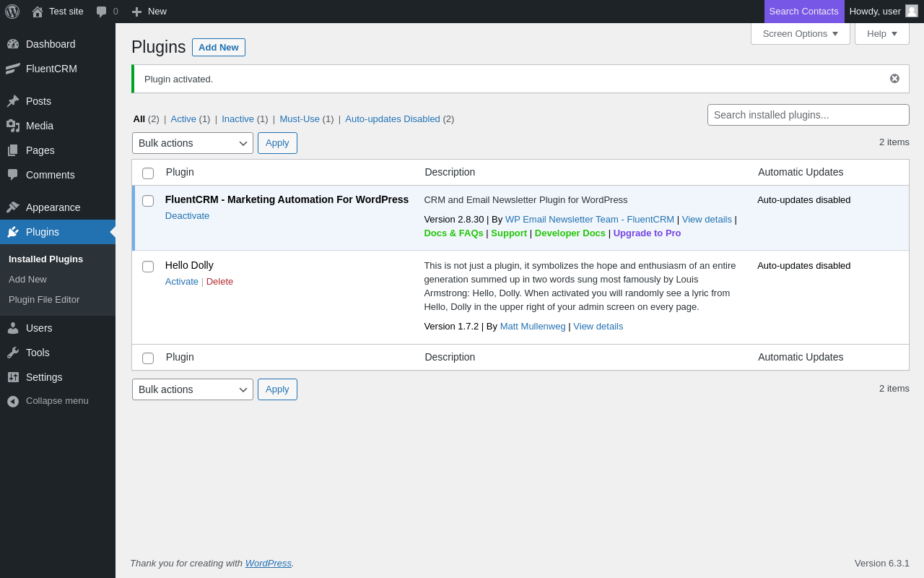Image resolution: width=924 pixels, height=578 pixels.
Task: Open the Plugin File Editor submenu
Action: (44, 300)
